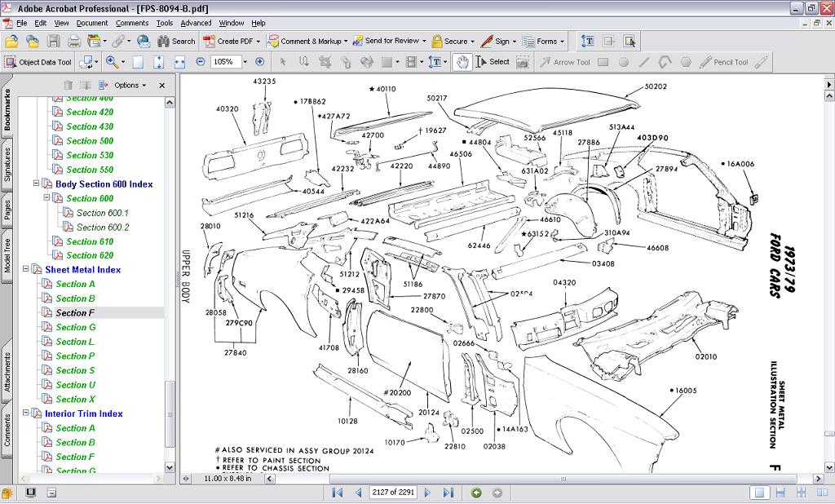The image size is (835, 504).
Task: Click the Print icon in toolbar
Action: point(74,41)
